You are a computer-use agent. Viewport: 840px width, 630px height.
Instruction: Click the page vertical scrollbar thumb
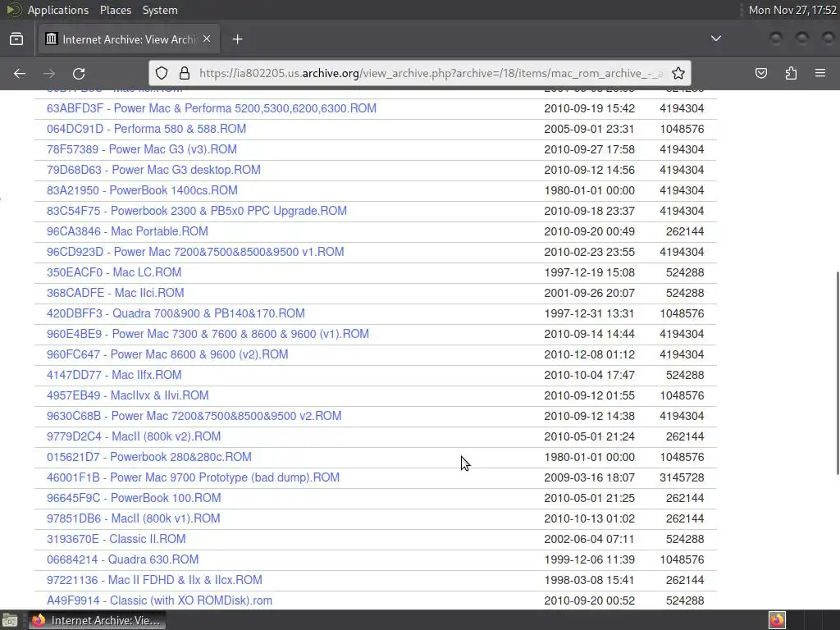pyautogui.click(x=837, y=373)
